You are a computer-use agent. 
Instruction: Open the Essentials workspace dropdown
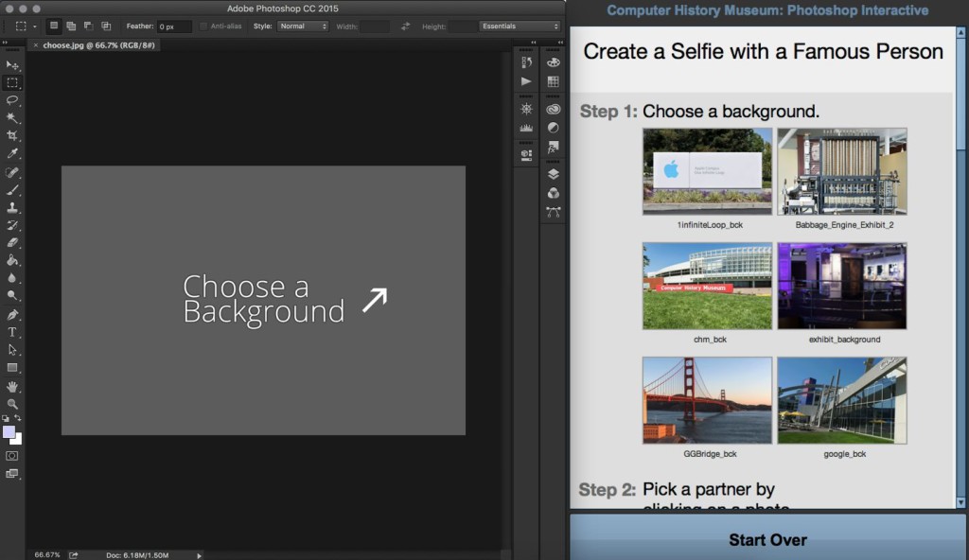coord(520,26)
